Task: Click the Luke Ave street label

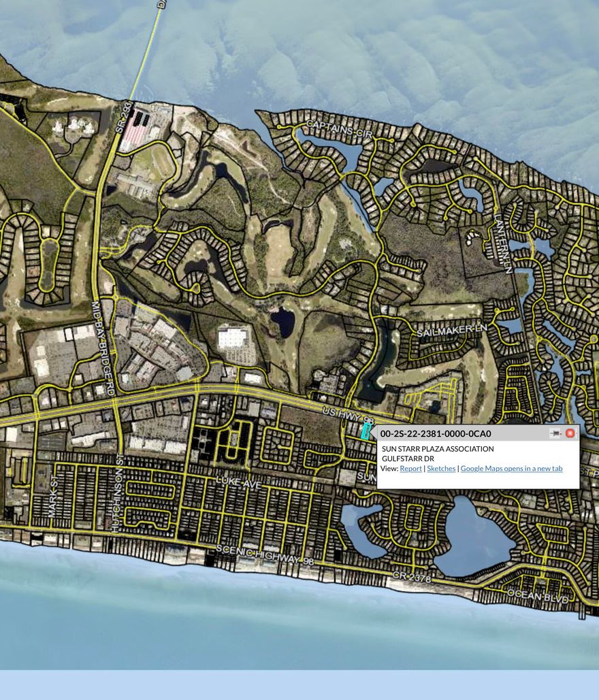Action: 238,482
